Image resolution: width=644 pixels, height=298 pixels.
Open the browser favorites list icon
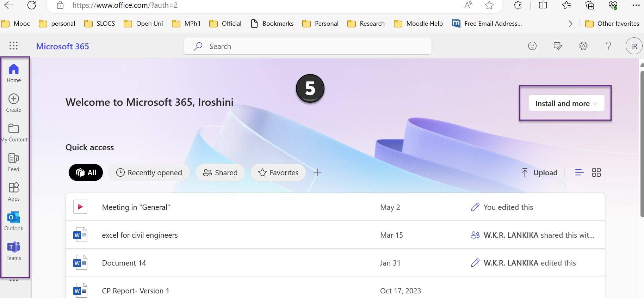(x=566, y=5)
